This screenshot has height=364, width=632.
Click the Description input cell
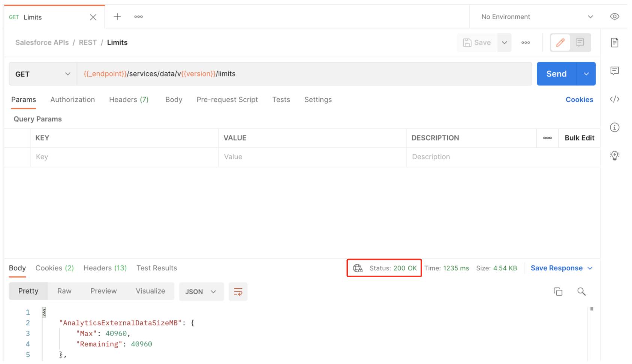tap(503, 157)
